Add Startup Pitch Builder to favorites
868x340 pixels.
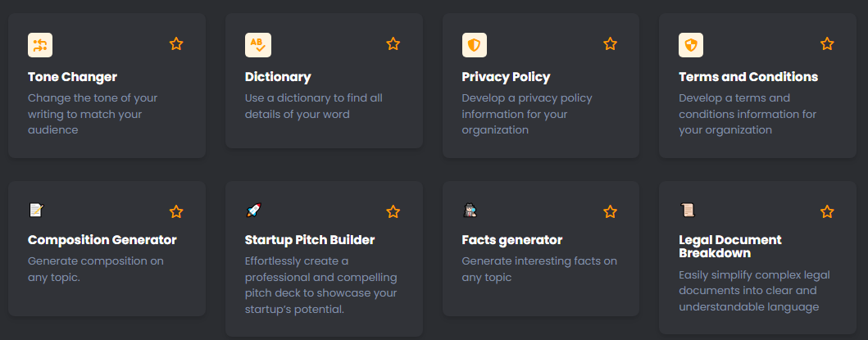393,212
